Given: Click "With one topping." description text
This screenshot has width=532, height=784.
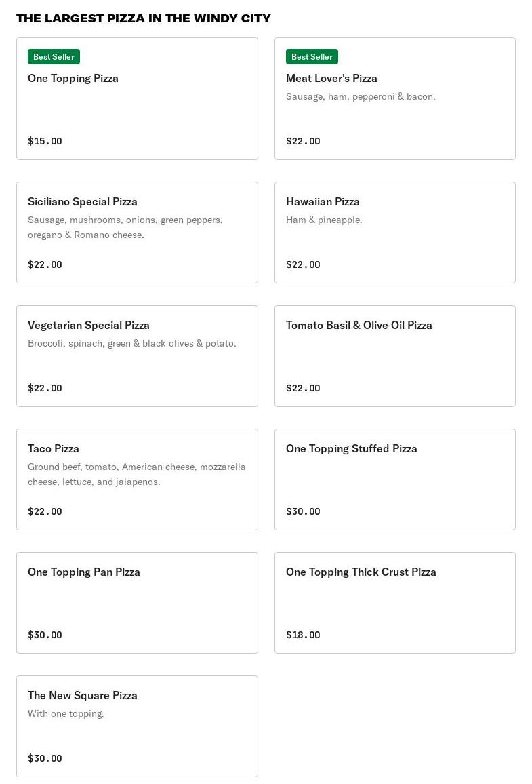Looking at the screenshot, I should [x=66, y=713].
